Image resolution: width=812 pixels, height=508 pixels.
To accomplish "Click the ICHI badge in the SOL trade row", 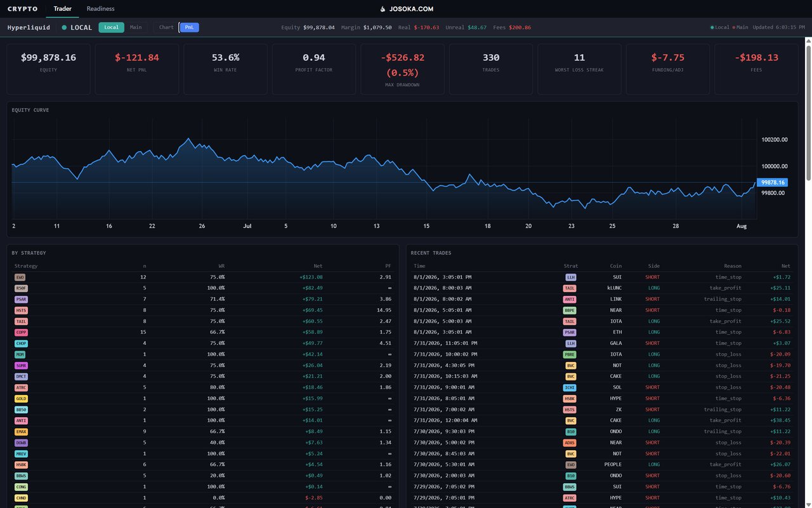I will 570,387.
